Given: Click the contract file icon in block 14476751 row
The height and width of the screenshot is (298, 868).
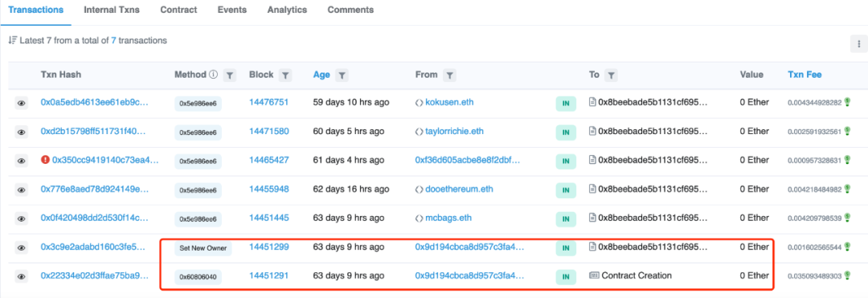Looking at the screenshot, I should tap(592, 102).
